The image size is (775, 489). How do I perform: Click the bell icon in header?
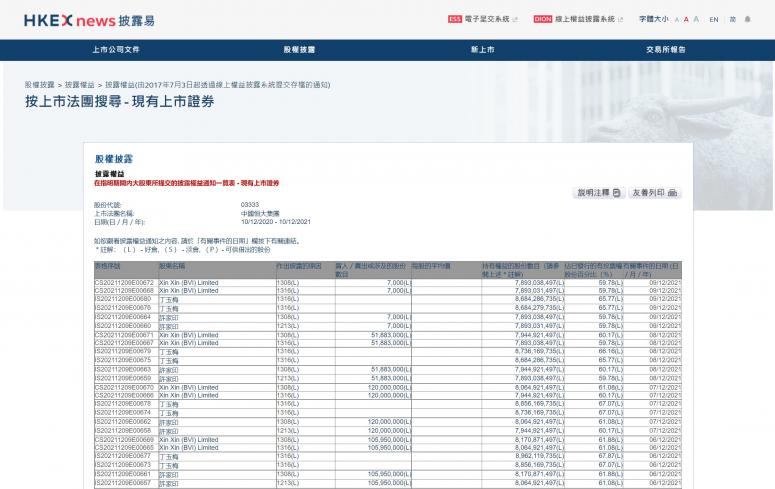coord(747,20)
